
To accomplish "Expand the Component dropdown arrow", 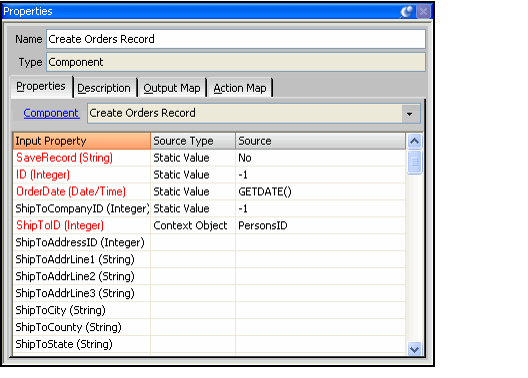I will (409, 114).
